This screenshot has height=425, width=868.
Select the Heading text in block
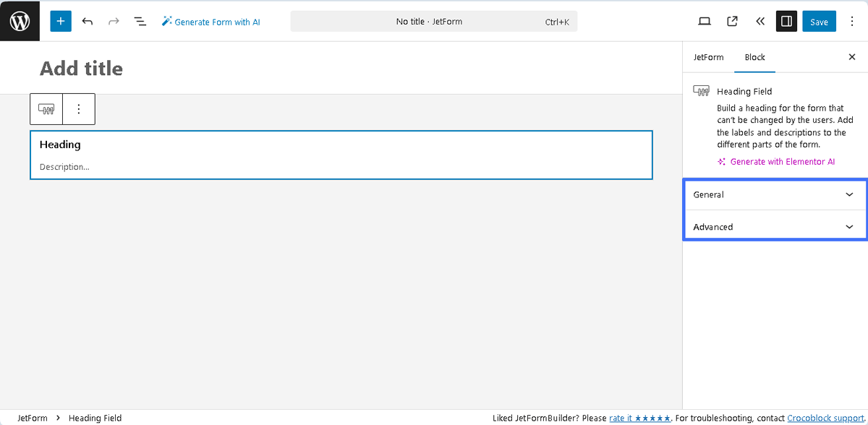click(x=60, y=145)
